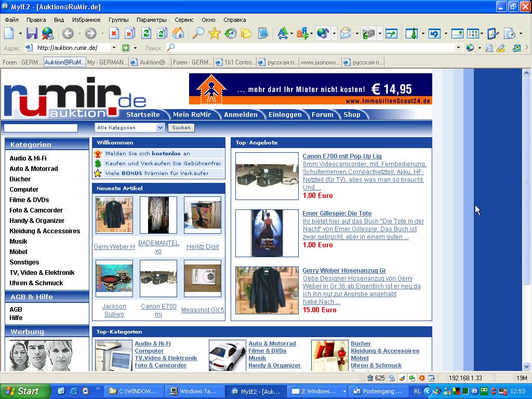Screen dimensions: 532x399
Task: Open the text size dropdown arrow
Action: pos(292,34)
